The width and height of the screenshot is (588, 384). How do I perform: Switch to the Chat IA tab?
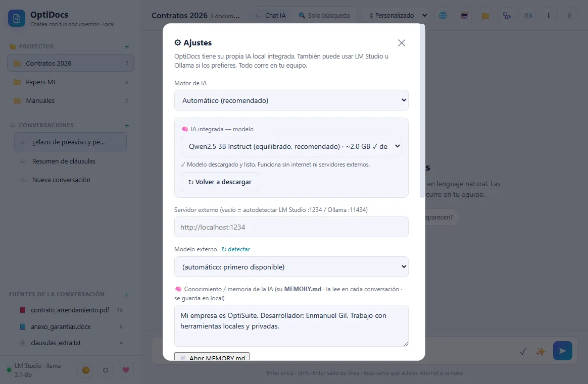coord(271,15)
